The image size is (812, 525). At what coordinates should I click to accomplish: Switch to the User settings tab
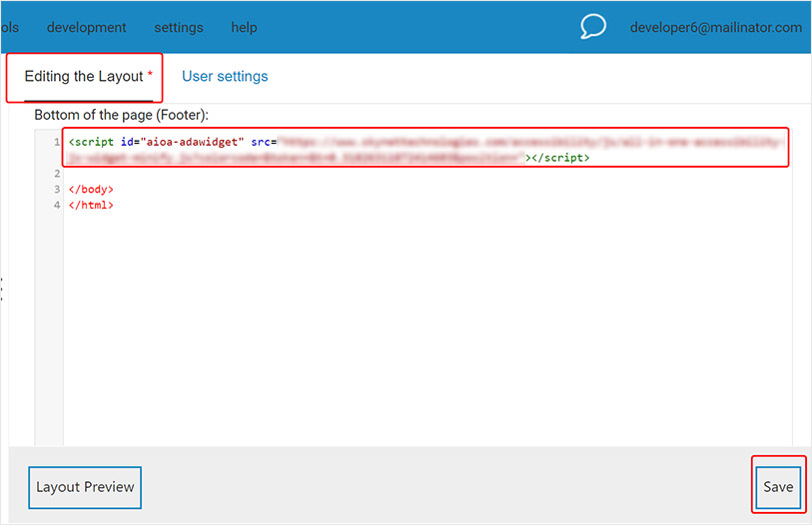pyautogui.click(x=225, y=77)
